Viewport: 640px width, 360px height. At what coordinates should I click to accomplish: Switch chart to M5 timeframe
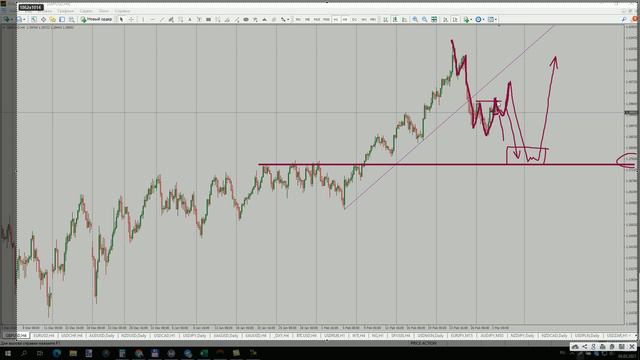[x=307, y=19]
